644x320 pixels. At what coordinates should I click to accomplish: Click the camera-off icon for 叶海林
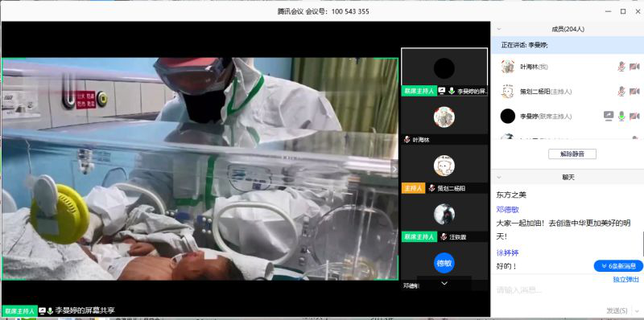coord(634,67)
